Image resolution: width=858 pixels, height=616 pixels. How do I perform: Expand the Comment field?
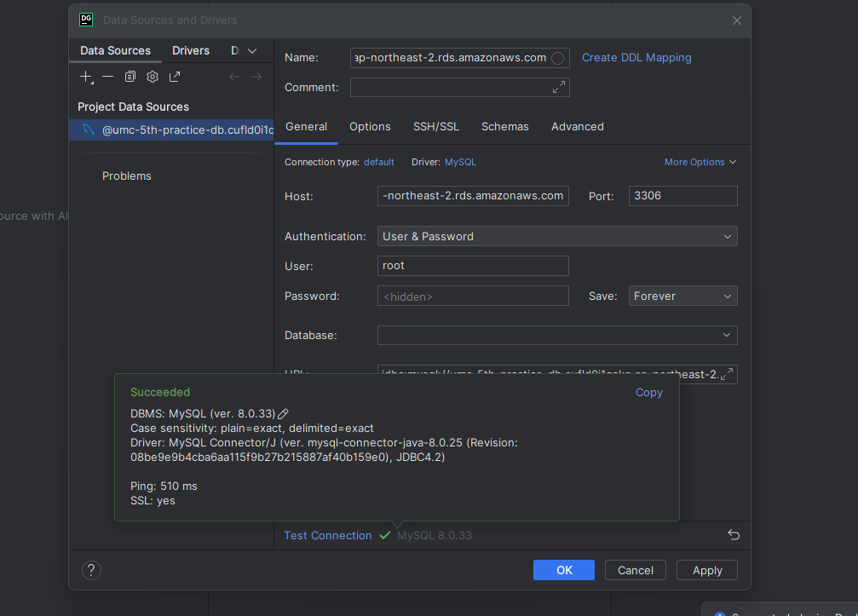pyautogui.click(x=559, y=88)
